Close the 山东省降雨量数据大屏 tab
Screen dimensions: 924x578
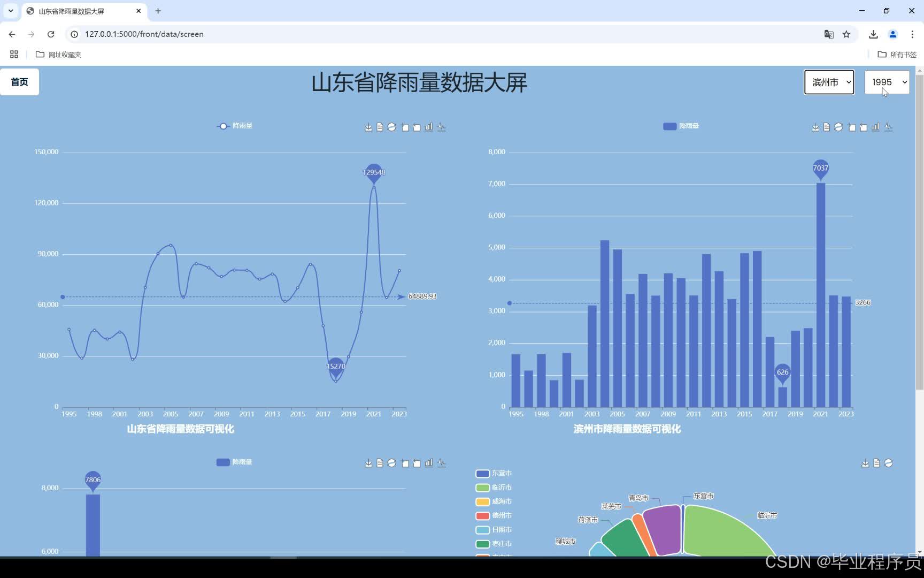[138, 11]
